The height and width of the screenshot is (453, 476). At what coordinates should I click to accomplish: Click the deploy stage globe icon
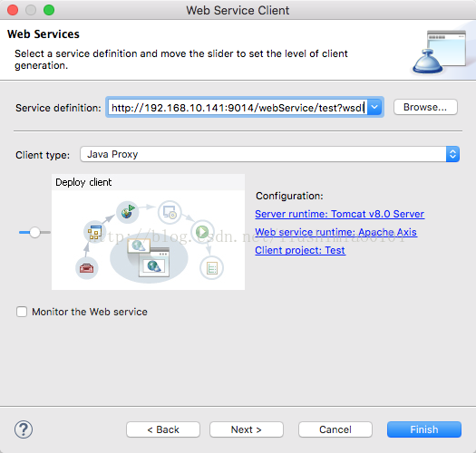[x=128, y=212]
